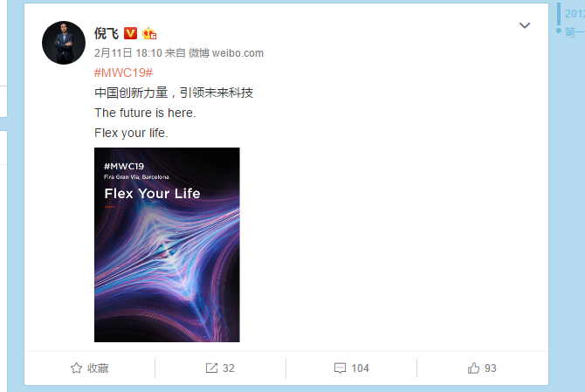
Task: Open the #MWC19# hashtag topic
Action: (123, 72)
